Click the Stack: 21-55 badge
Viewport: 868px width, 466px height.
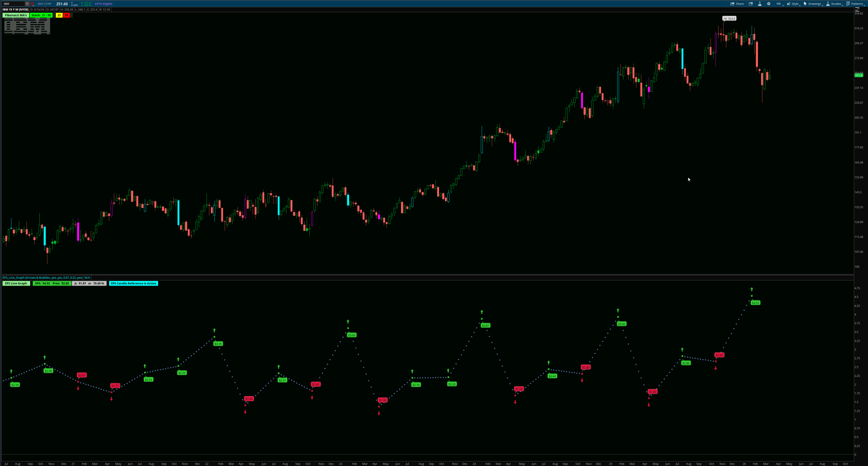pos(41,15)
